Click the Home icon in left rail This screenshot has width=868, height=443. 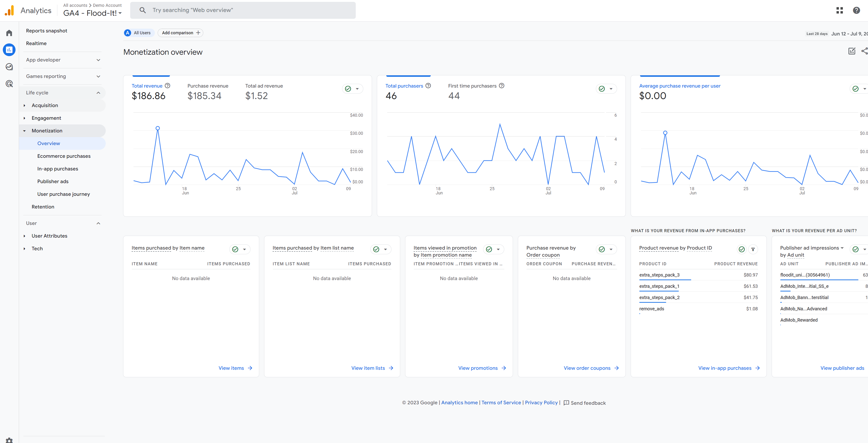pyautogui.click(x=9, y=33)
